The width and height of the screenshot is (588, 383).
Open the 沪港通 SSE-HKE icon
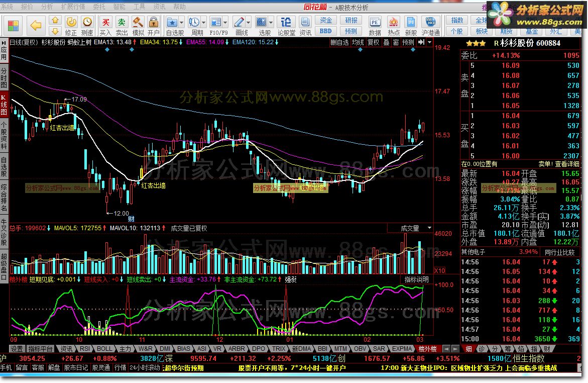(x=430, y=26)
